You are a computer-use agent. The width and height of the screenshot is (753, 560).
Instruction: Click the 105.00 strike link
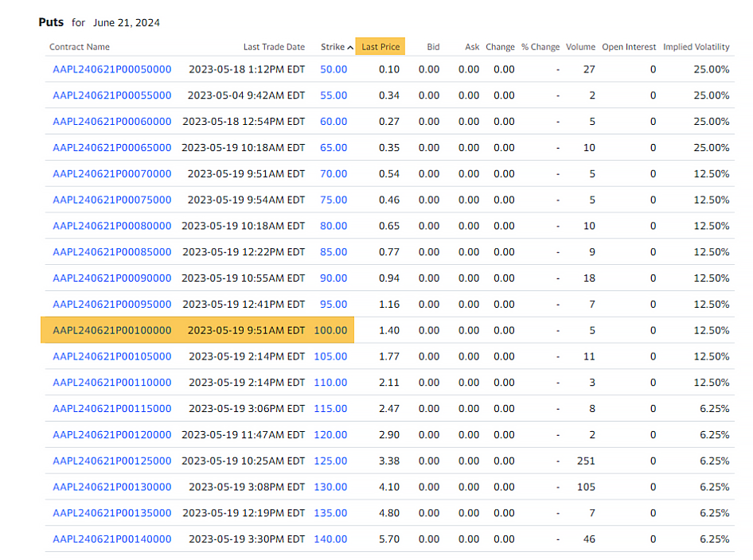(x=330, y=356)
